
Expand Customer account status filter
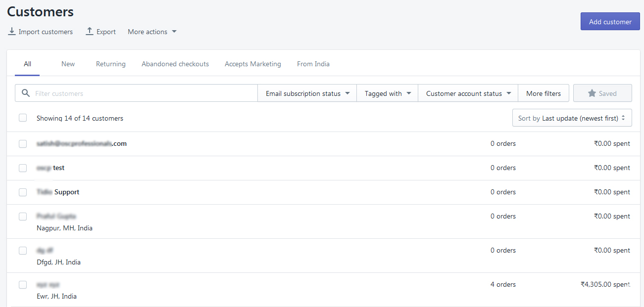click(x=468, y=93)
